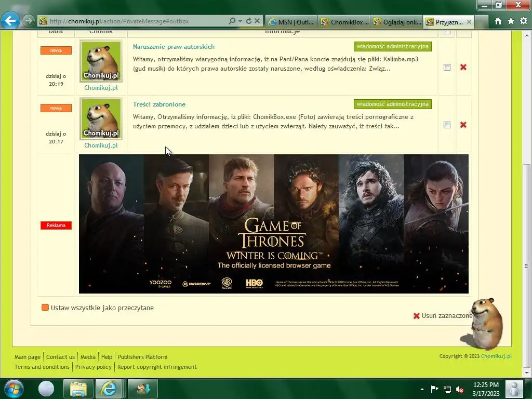Open Chomikuj.pl link in copyright notice
This screenshot has height=399, width=532.
tap(496, 356)
